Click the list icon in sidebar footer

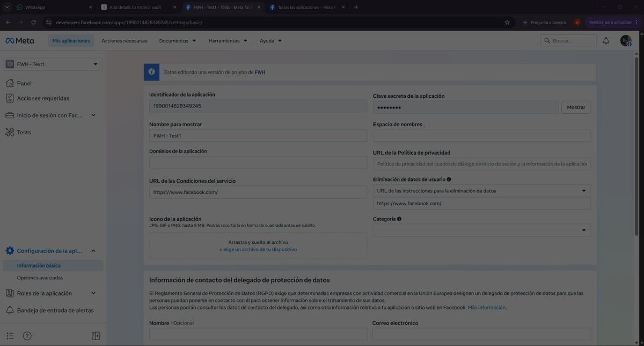click(10, 336)
